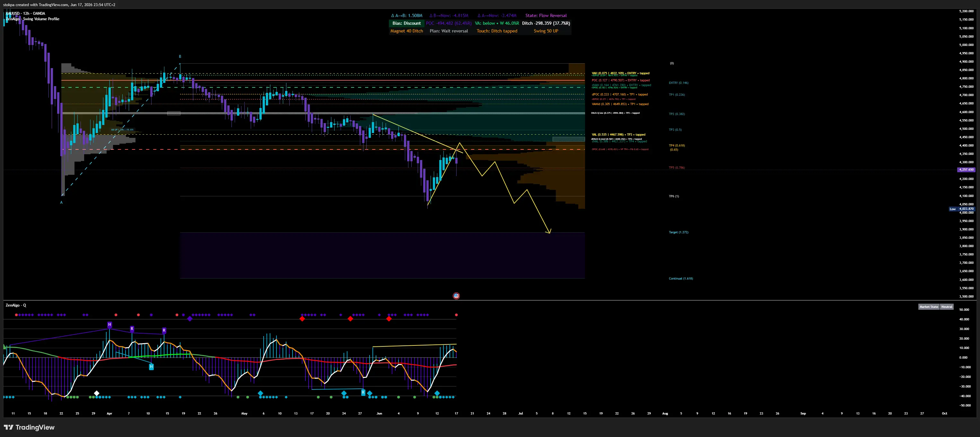The height and width of the screenshot is (437, 980).
Task: Click the "stokpa created with TradingView.com" header text
Action: click(x=35, y=4)
